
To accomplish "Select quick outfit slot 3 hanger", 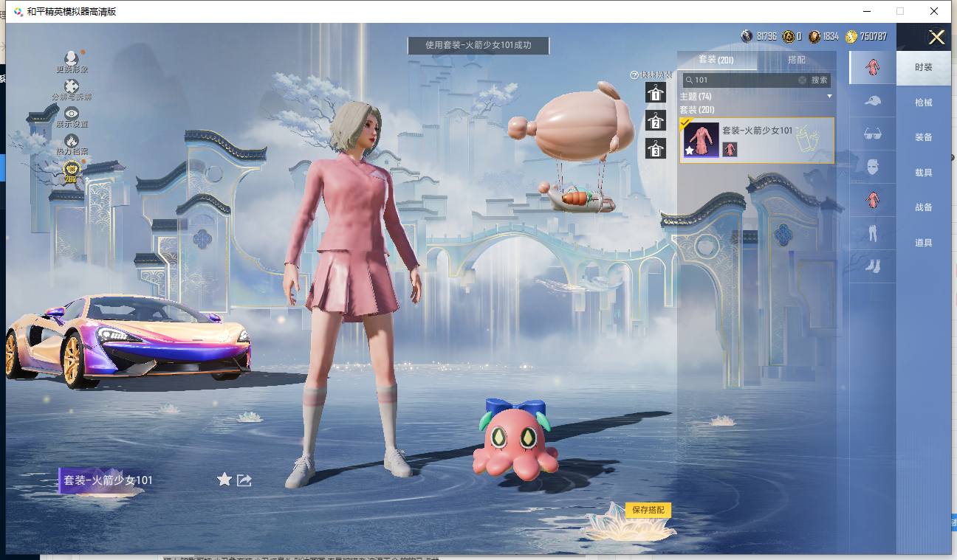I will [x=656, y=149].
